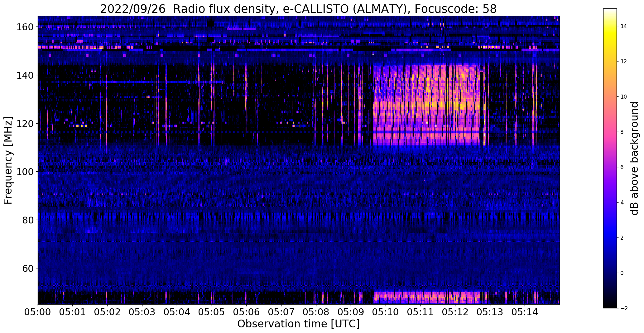This screenshot has height=333, width=644.
Task: Click the 05:12 time tick label
Action: 455,312
